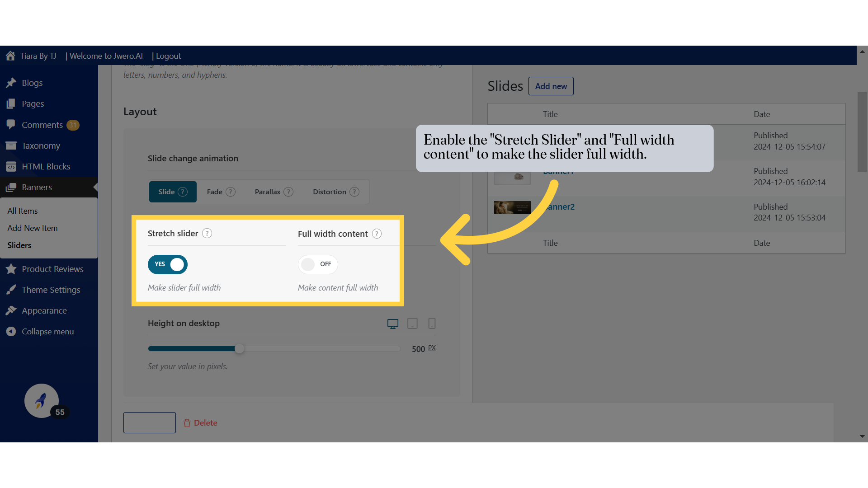Open Pages in the sidebar menu
The width and height of the screenshot is (868, 488).
coord(33,103)
